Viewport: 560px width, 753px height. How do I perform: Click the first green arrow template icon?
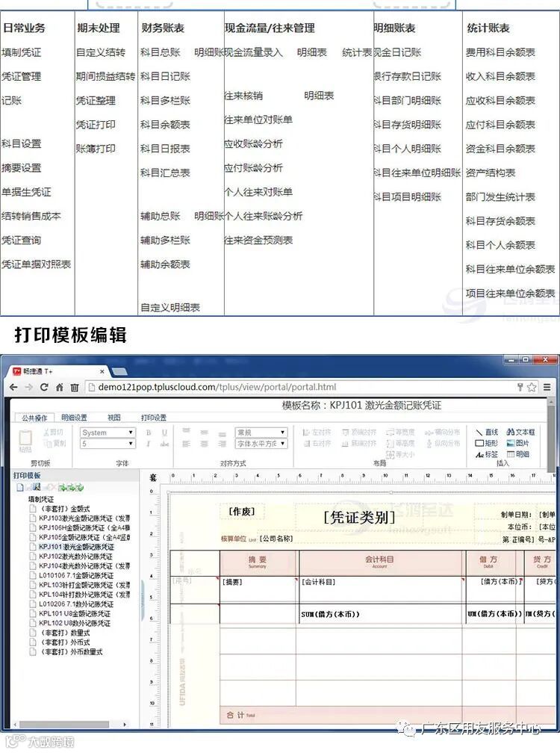point(62,487)
